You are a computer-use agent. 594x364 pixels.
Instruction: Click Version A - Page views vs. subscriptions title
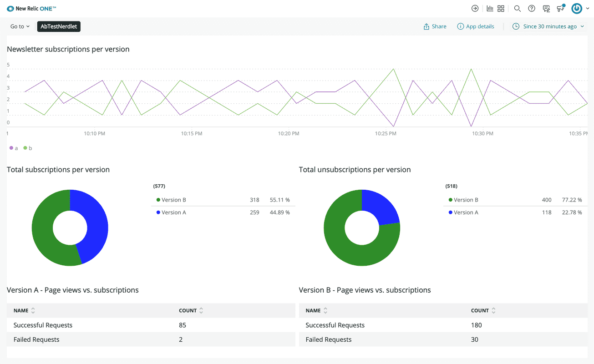(x=73, y=290)
